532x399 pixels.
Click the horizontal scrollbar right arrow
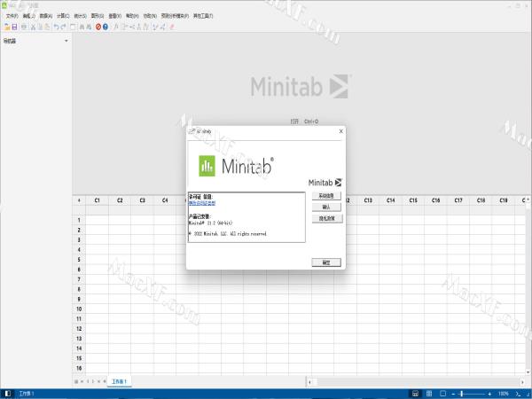click(522, 382)
